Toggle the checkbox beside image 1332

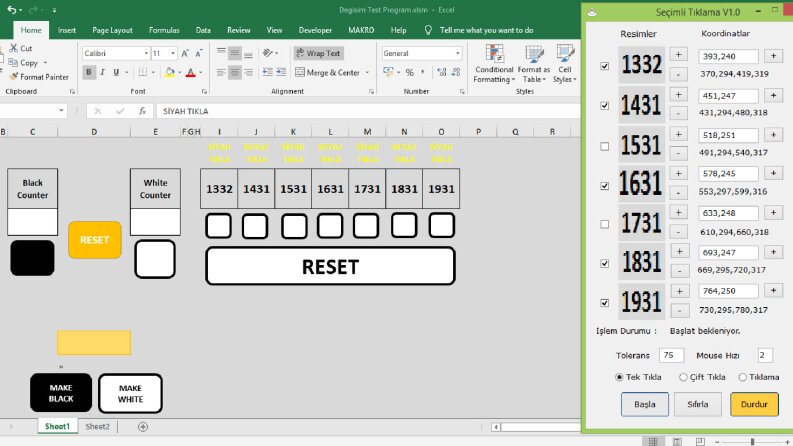pos(604,66)
